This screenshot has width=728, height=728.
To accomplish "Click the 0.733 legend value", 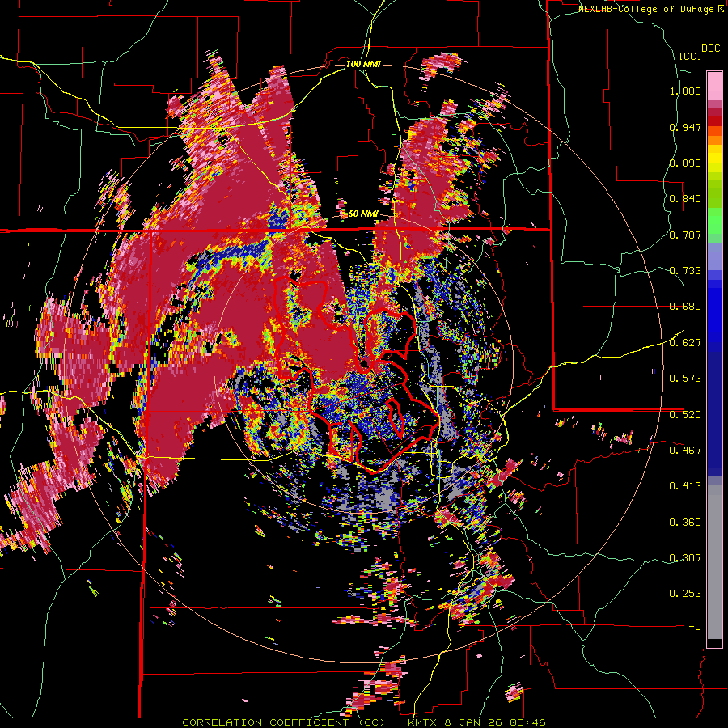I will 685,271.
